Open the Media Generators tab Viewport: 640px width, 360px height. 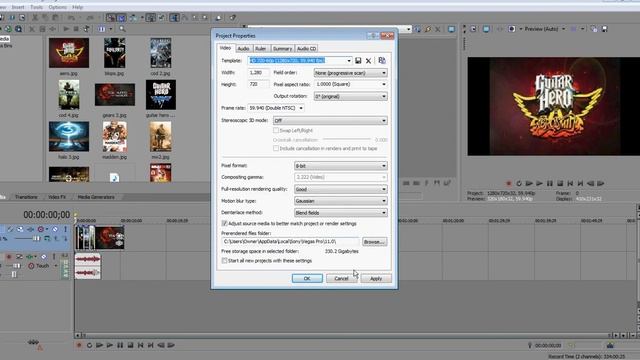click(x=96, y=197)
